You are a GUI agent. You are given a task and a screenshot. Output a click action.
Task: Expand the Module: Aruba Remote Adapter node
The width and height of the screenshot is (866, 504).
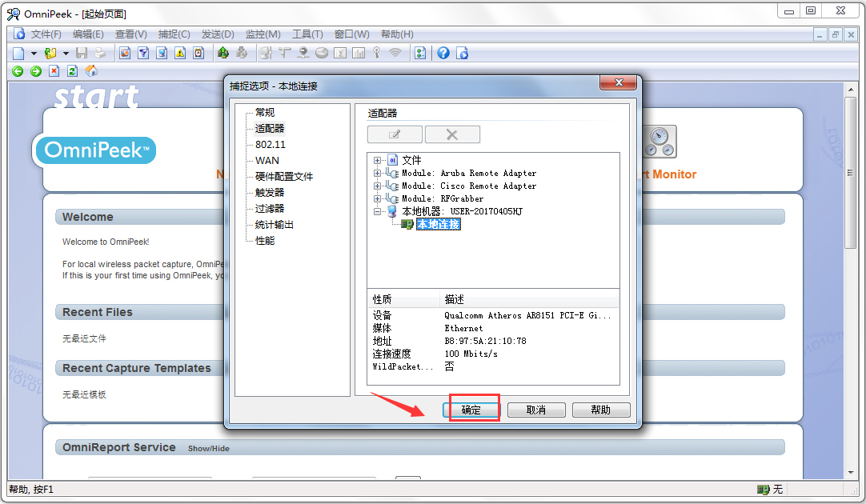[376, 173]
